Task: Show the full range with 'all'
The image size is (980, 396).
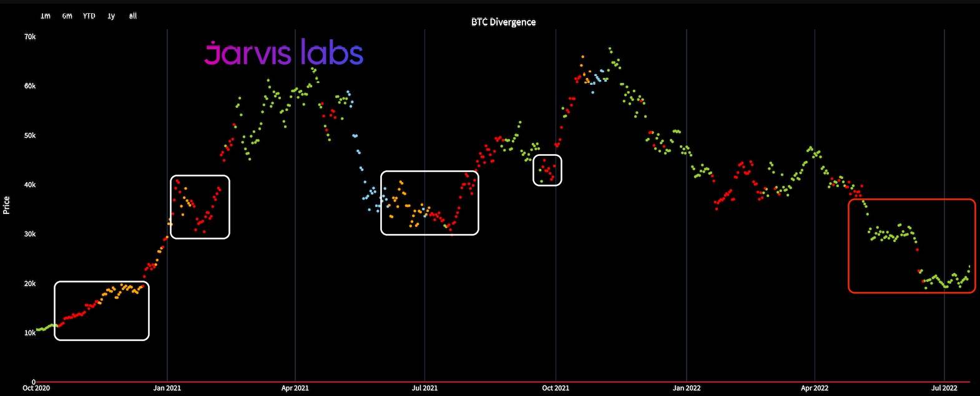Action: point(133,16)
